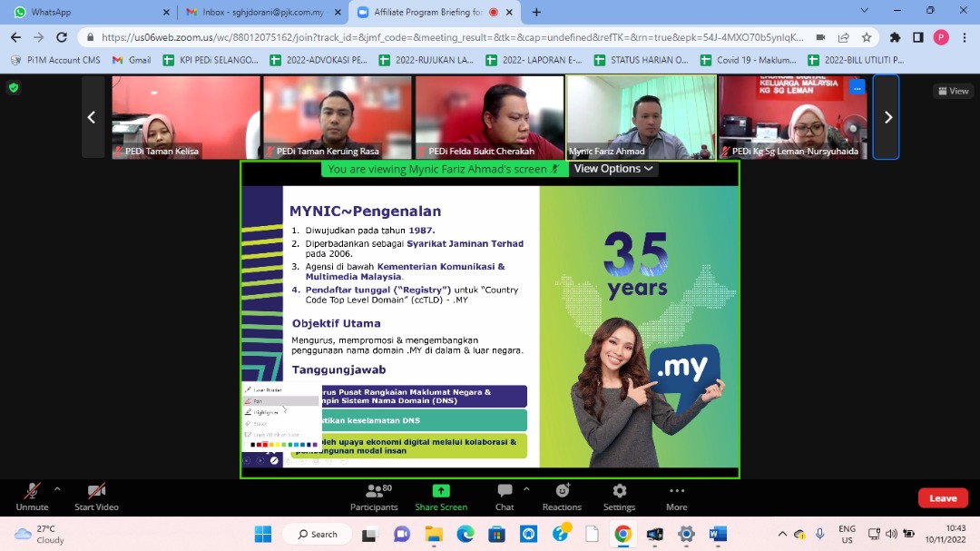Open the 2022-BILL UTILITI P... bookmark
The height and width of the screenshot is (551, 980).
click(857, 60)
